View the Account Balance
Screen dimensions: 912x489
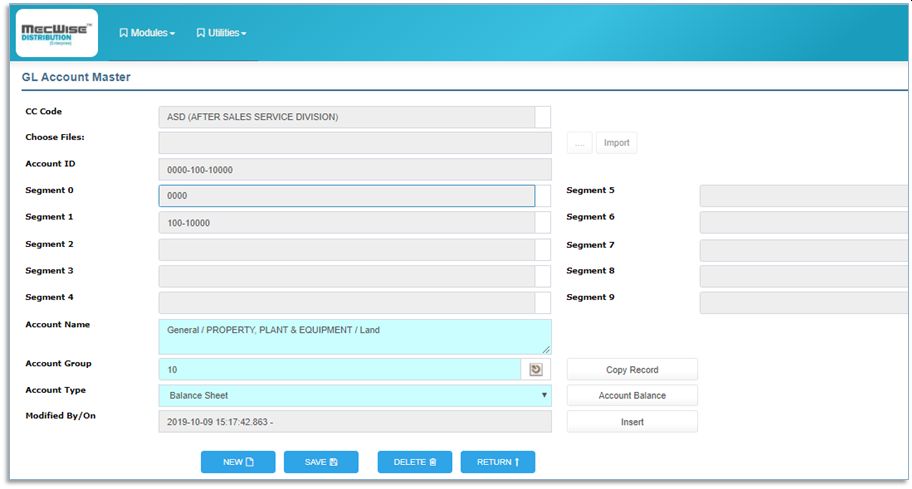pyautogui.click(x=632, y=396)
